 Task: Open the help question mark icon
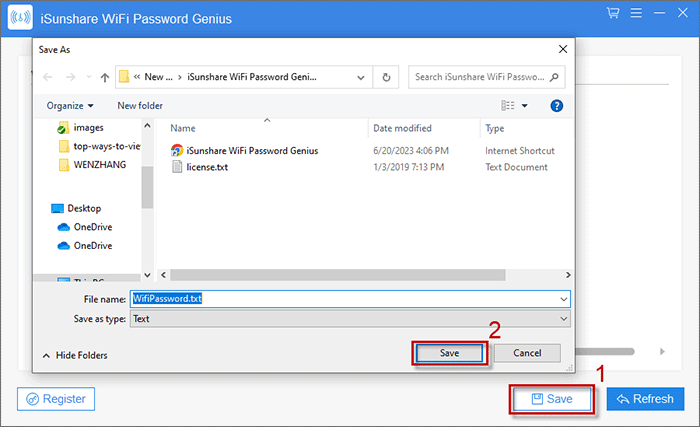coord(556,106)
